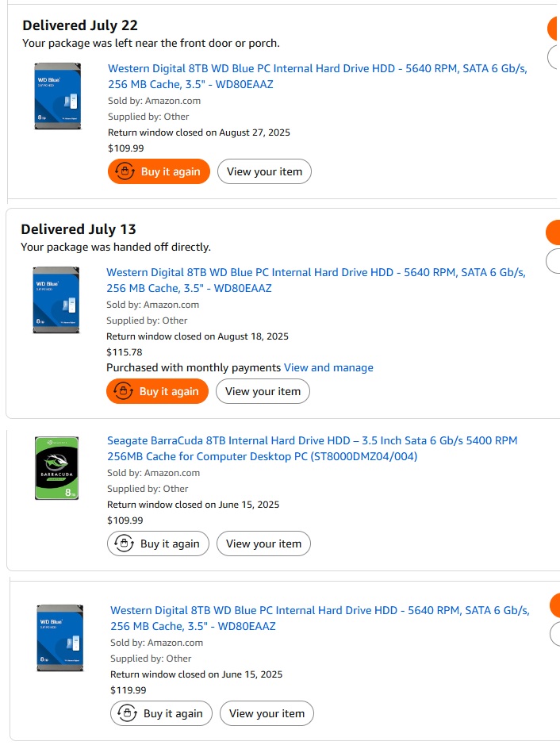Click WD Blue thumbnail in July 13 order

click(56, 299)
